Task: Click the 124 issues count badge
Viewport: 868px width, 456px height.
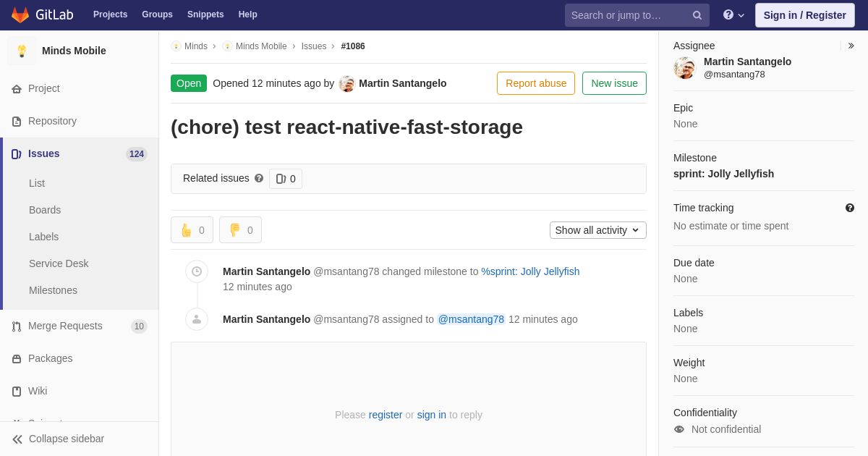Action: click(137, 154)
